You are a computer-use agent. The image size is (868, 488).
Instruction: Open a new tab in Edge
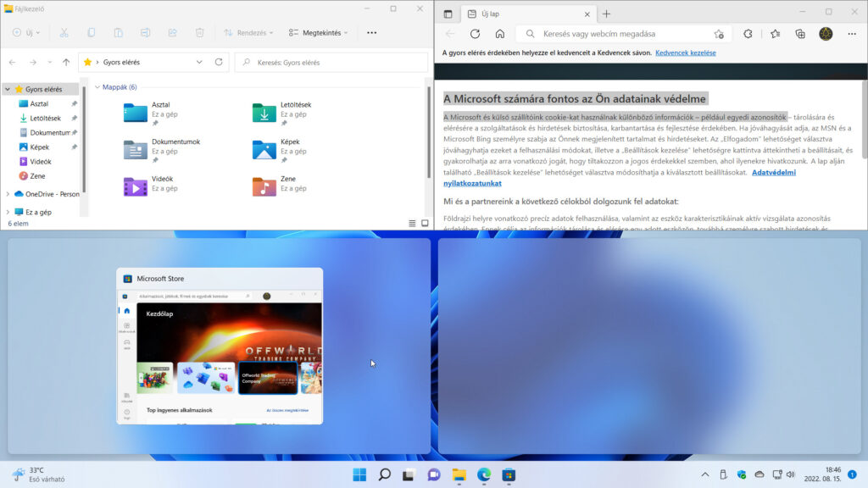click(x=606, y=14)
